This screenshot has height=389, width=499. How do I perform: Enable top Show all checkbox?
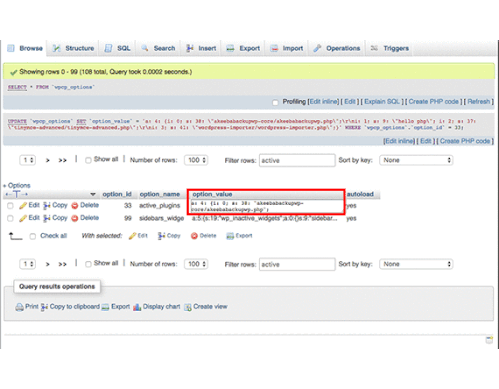pyautogui.click(x=88, y=161)
